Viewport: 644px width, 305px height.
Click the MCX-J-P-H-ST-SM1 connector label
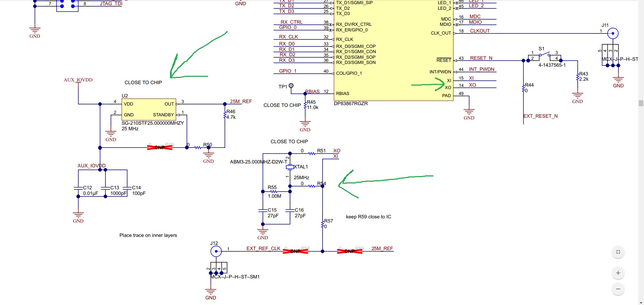point(235,277)
